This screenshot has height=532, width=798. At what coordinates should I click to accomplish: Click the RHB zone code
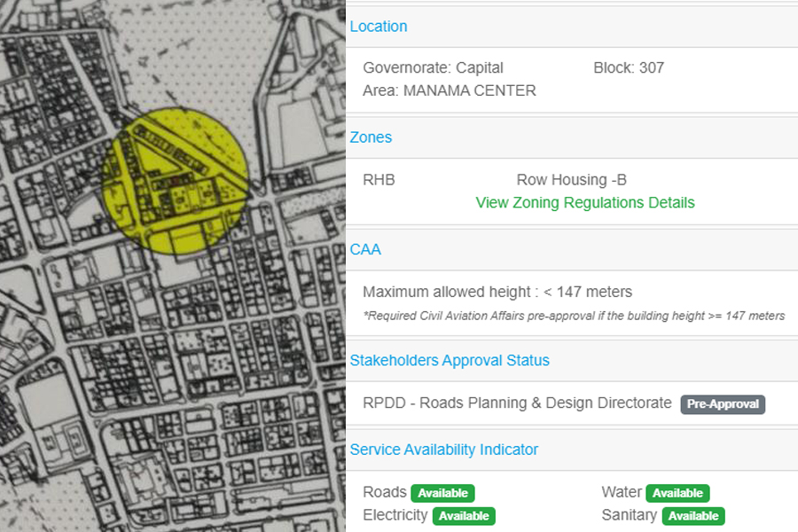pyautogui.click(x=379, y=180)
